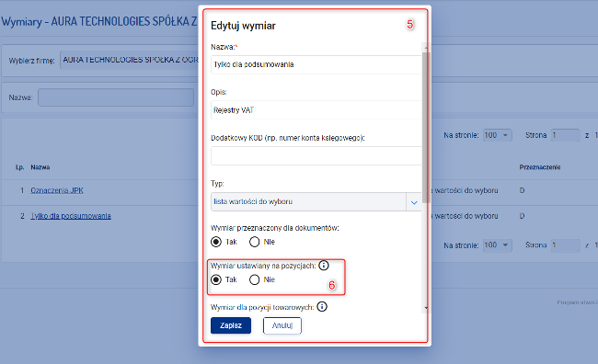Open the Typ combo box

click(x=316, y=202)
